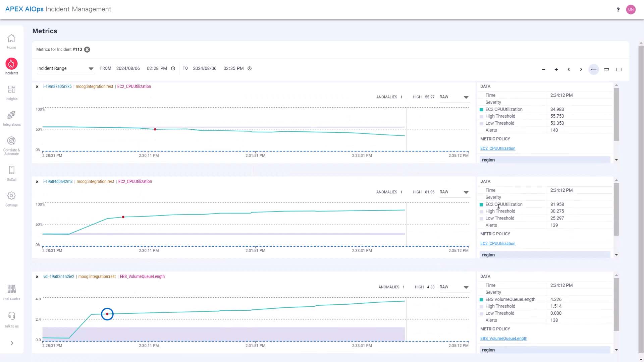Open RAW dropdown on i-19a84d0a42m3 chart
644x362 pixels.
click(x=454, y=192)
